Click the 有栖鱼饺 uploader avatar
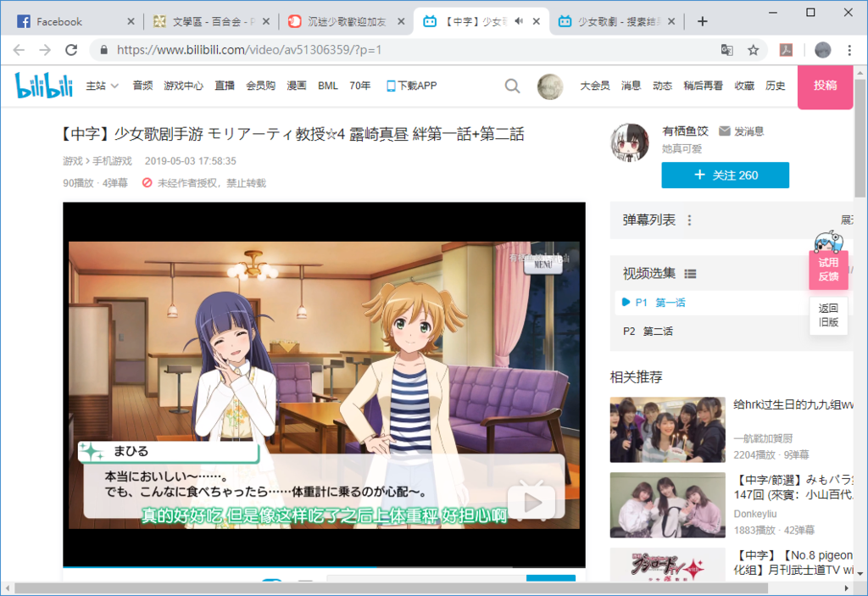 pyautogui.click(x=630, y=142)
